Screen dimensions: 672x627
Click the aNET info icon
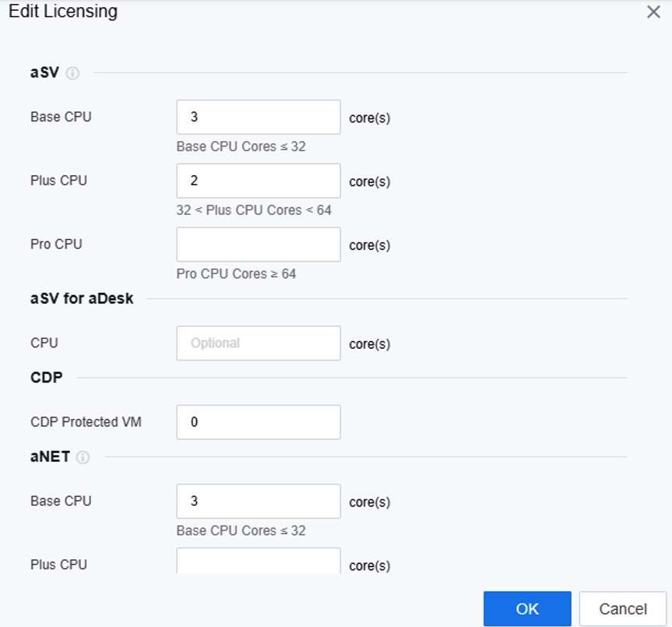pyautogui.click(x=83, y=457)
